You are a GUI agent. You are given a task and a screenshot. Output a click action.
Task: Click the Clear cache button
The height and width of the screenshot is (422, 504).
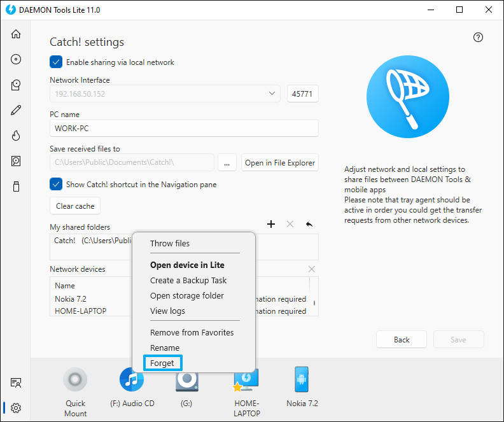pyautogui.click(x=75, y=206)
